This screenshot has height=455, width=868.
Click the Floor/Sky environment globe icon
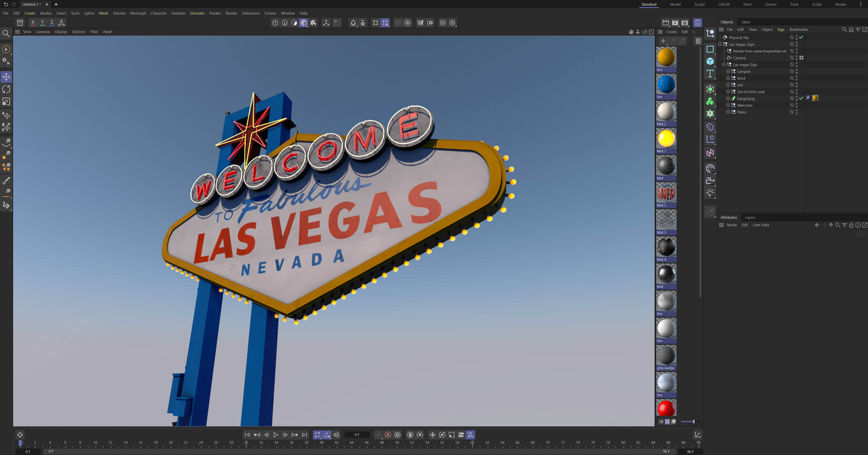[710, 168]
